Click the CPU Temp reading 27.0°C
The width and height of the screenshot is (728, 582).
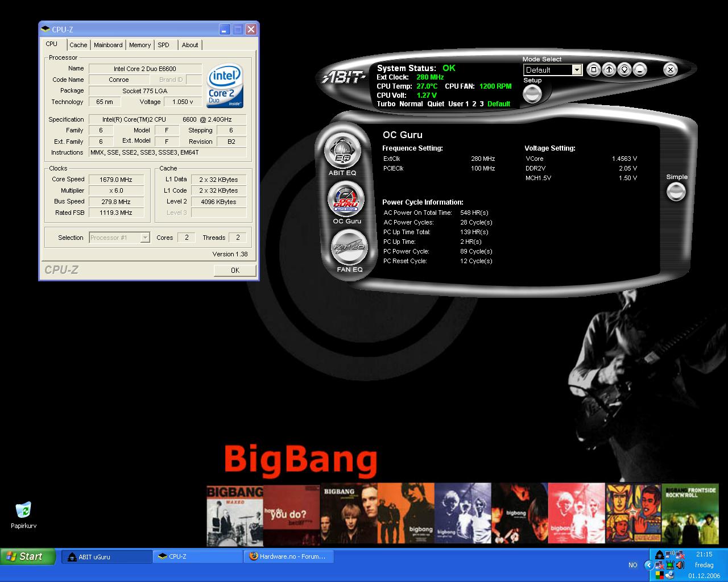click(x=427, y=86)
